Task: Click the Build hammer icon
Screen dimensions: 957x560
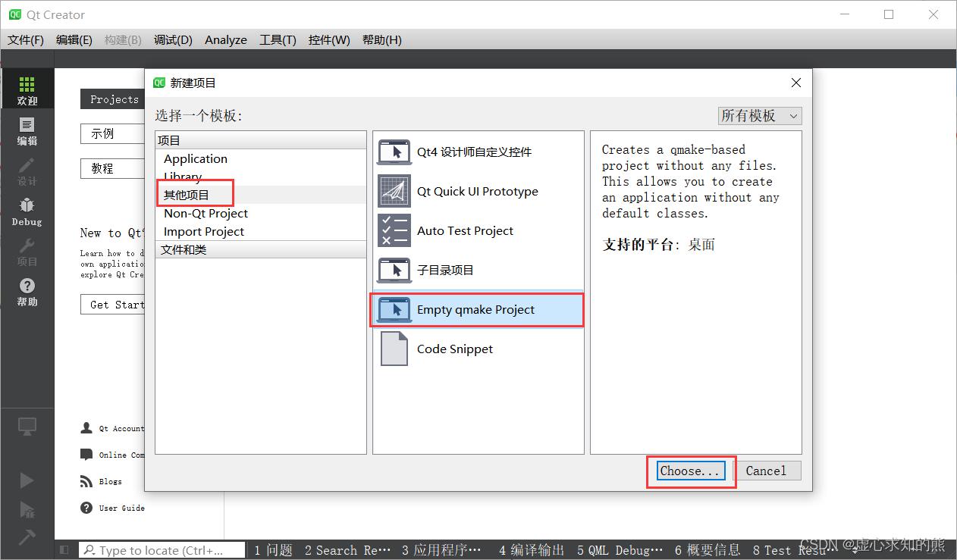Action: 27,537
